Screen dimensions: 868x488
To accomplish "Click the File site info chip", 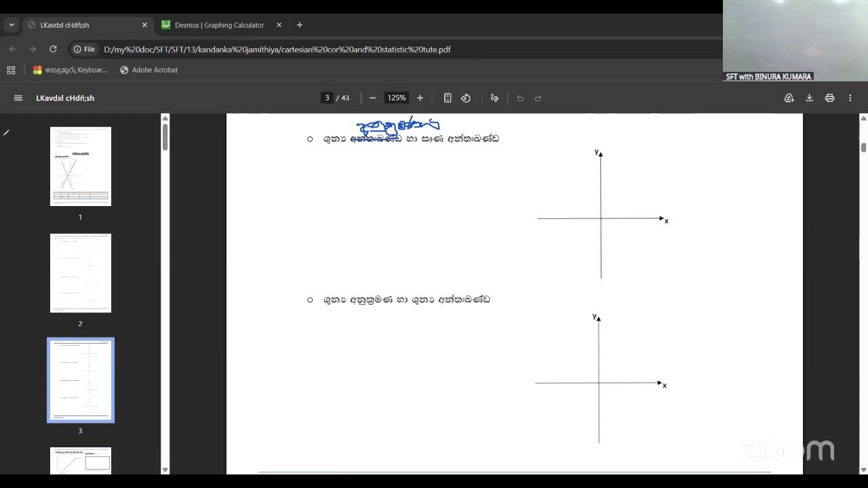I will 85,49.
